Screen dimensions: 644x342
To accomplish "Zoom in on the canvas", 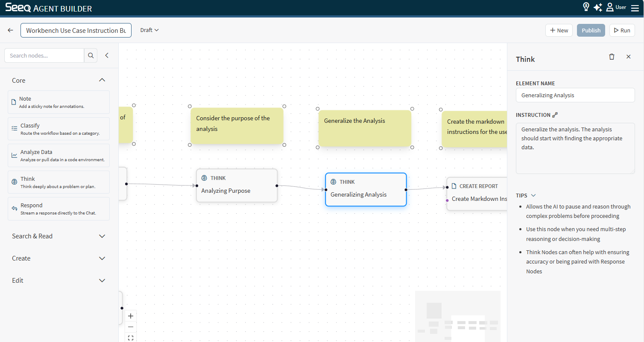I will 131,316.
